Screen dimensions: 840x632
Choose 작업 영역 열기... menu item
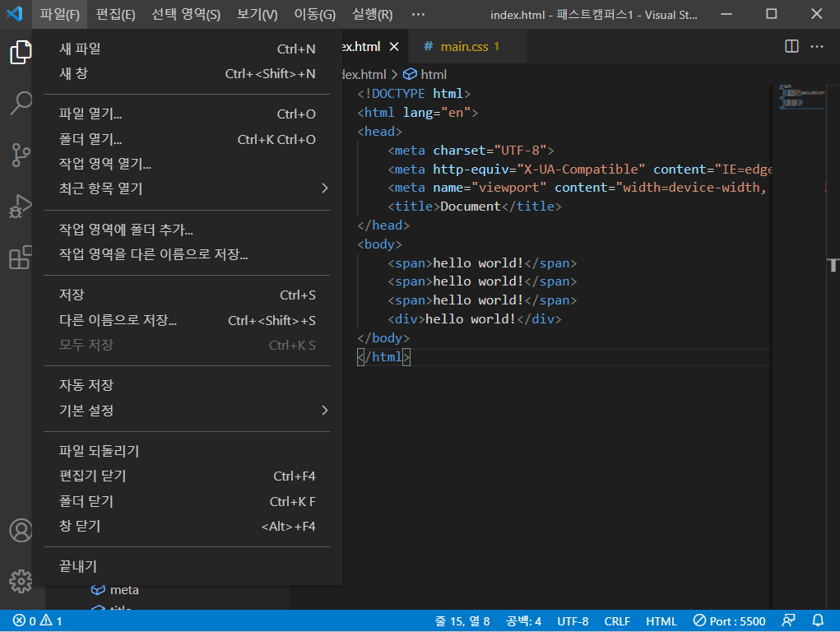(187, 164)
